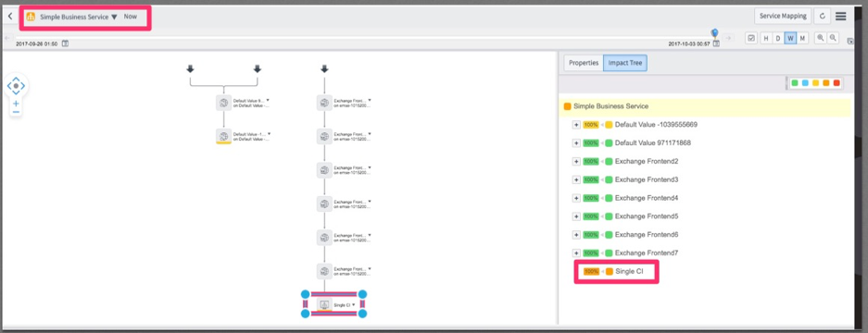Click the timeline balloon marker
The image size is (868, 333).
click(x=714, y=33)
